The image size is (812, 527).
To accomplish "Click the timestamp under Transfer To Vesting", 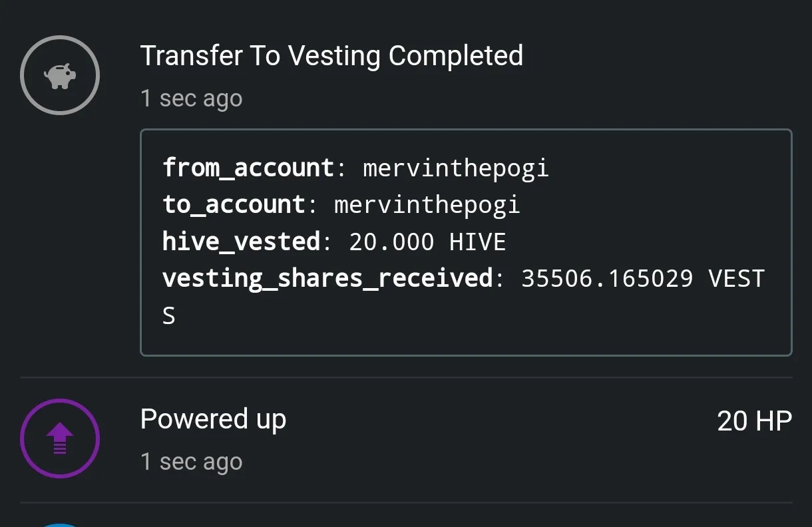I will tap(192, 98).
